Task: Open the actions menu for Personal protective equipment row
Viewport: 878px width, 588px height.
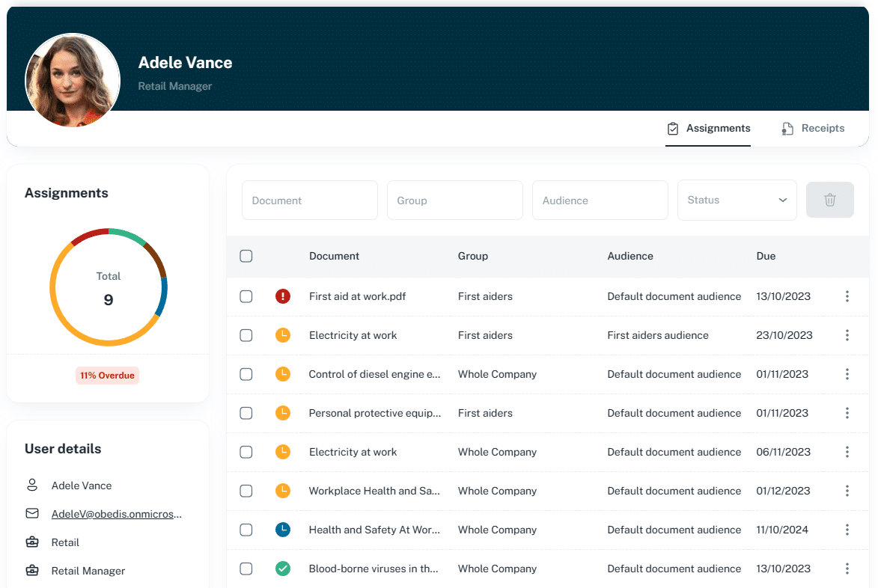Action: pos(847,413)
